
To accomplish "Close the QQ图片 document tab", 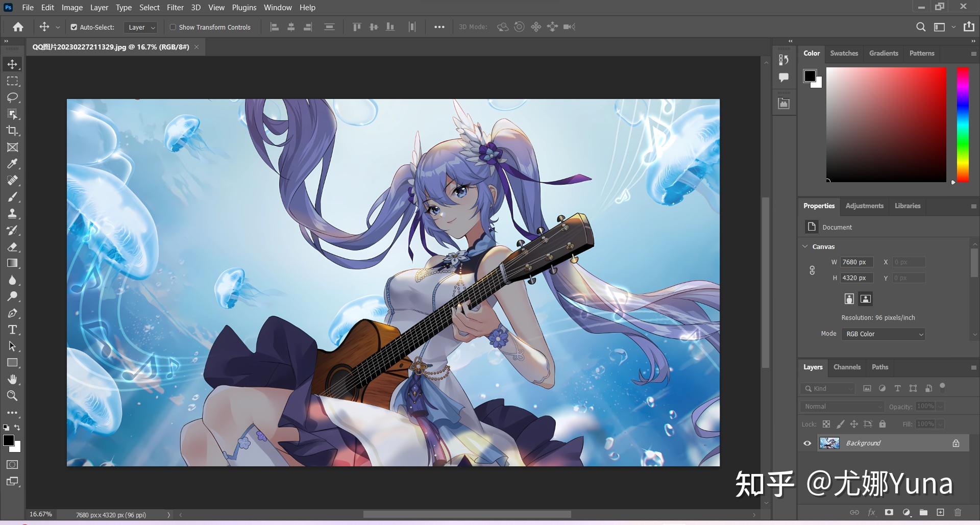I will [x=197, y=47].
